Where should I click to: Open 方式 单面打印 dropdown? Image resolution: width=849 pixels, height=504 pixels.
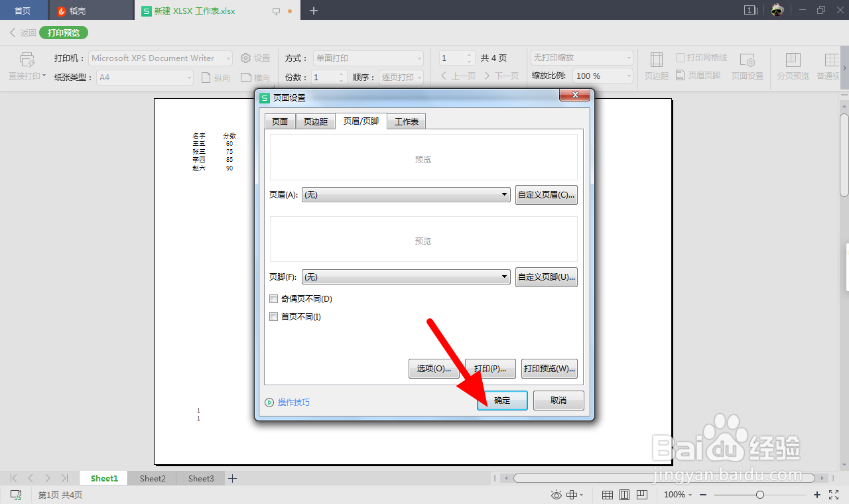pyautogui.click(x=368, y=58)
